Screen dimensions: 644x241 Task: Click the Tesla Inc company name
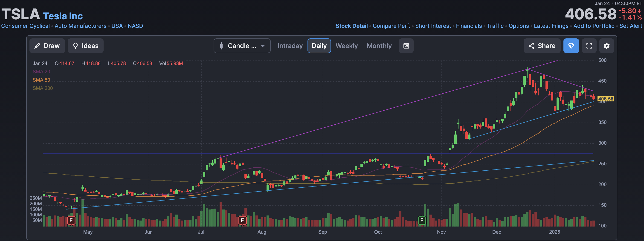click(x=63, y=16)
